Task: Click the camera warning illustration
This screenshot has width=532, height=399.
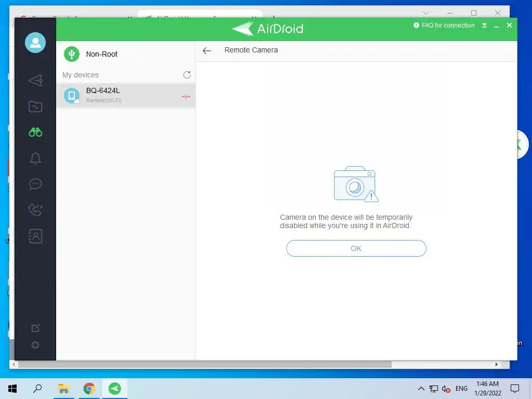Action: [x=356, y=184]
